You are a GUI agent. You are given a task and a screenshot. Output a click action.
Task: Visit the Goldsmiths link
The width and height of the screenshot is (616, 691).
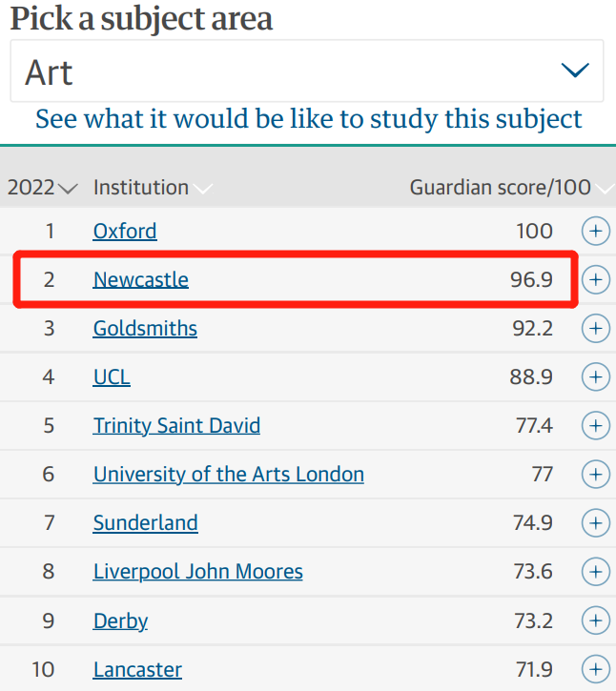tap(145, 328)
